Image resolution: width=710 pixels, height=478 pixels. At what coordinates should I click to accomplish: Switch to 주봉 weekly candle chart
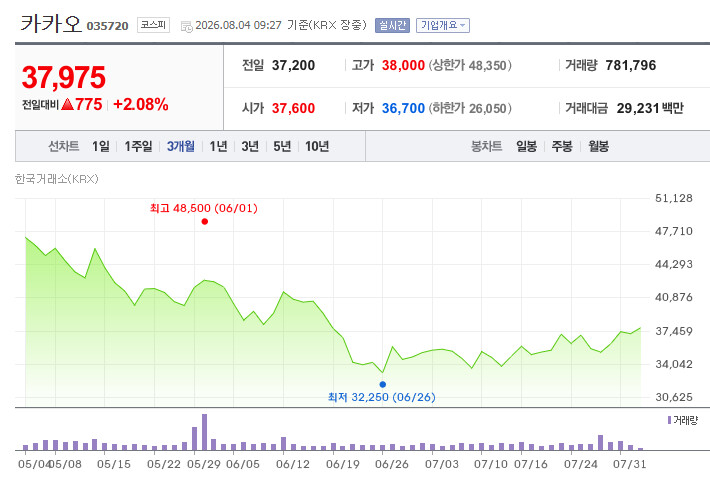coord(562,146)
